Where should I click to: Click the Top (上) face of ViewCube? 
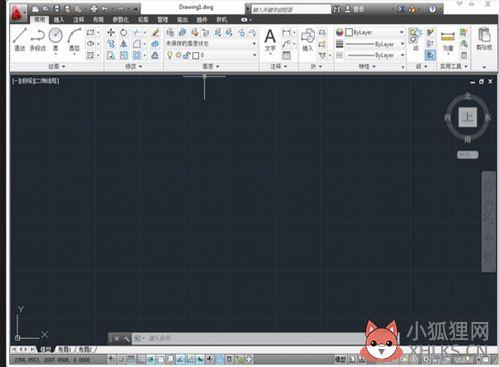(x=468, y=117)
